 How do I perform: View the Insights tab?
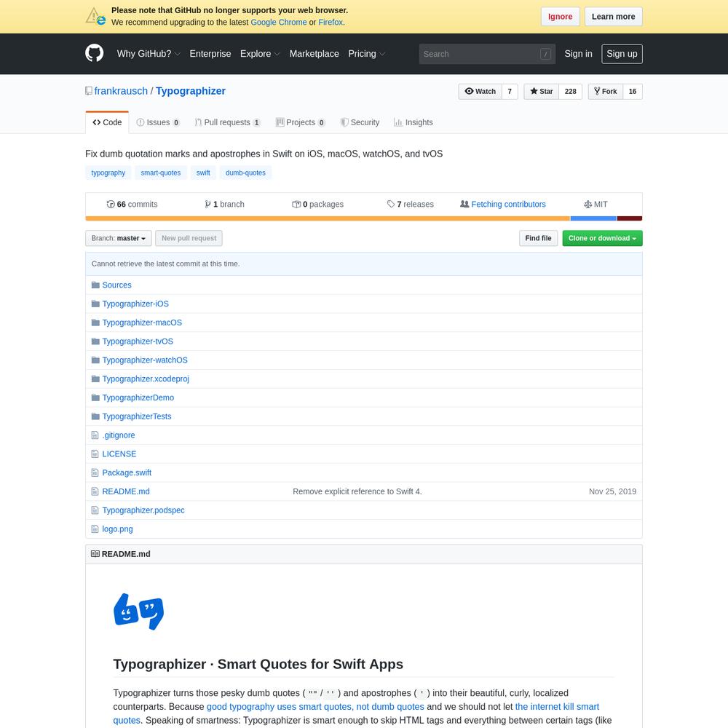click(414, 122)
